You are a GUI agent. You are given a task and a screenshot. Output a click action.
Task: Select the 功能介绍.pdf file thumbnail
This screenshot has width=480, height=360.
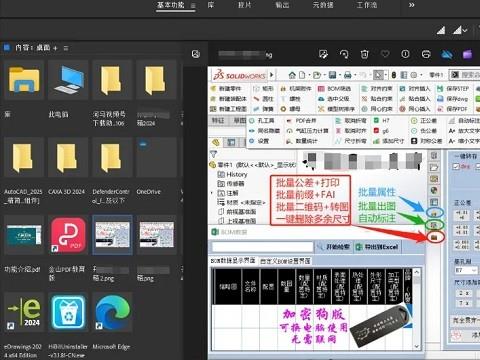[24, 235]
